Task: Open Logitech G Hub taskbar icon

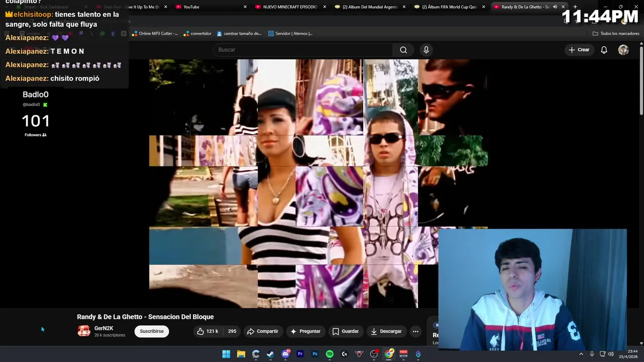Action: pyautogui.click(x=344, y=354)
